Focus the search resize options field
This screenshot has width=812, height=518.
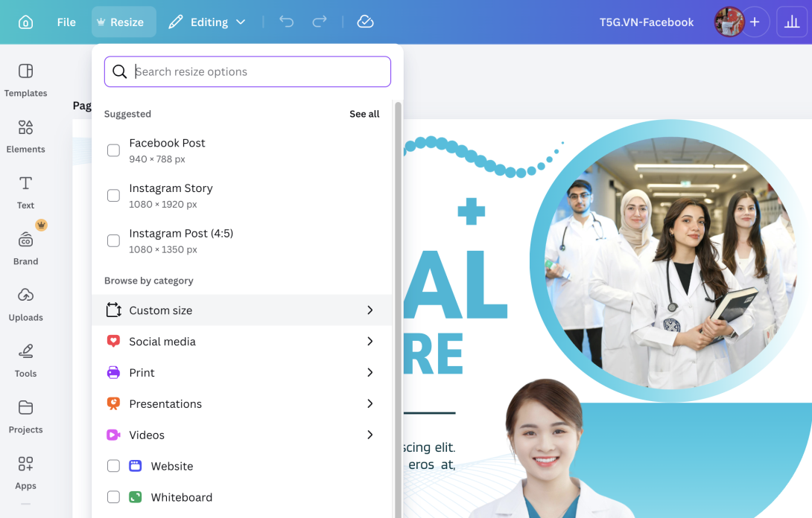(x=257, y=72)
